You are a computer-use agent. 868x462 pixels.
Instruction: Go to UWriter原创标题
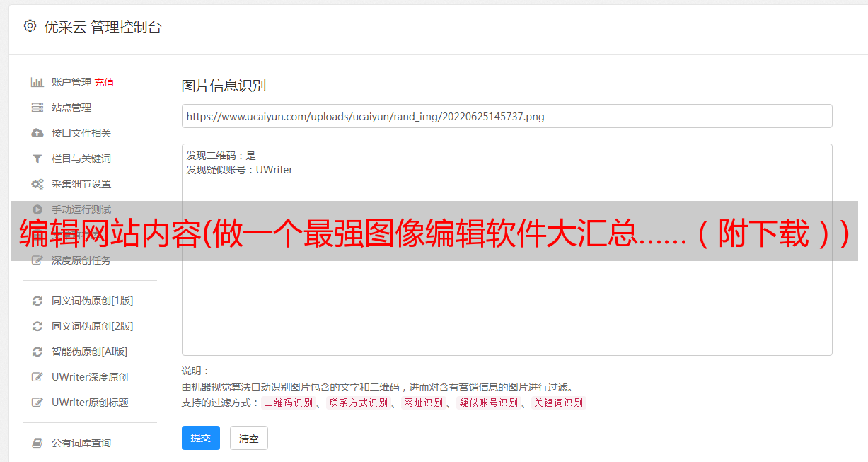tap(90, 403)
